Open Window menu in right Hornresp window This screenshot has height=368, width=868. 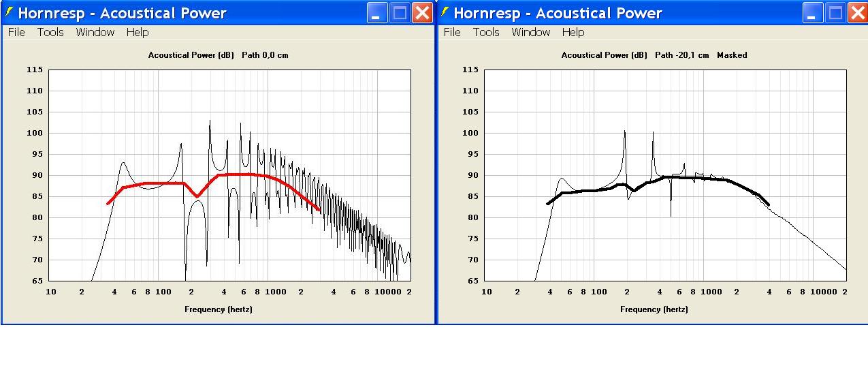530,32
